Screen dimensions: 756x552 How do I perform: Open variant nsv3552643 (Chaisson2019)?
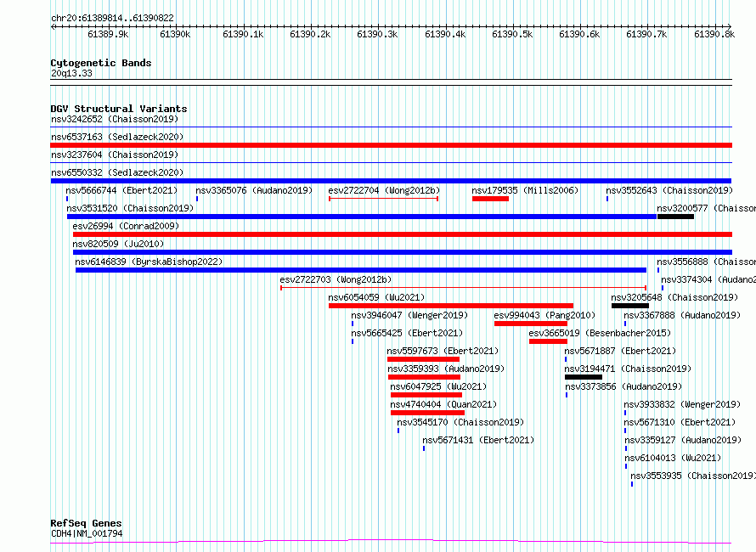point(669,190)
